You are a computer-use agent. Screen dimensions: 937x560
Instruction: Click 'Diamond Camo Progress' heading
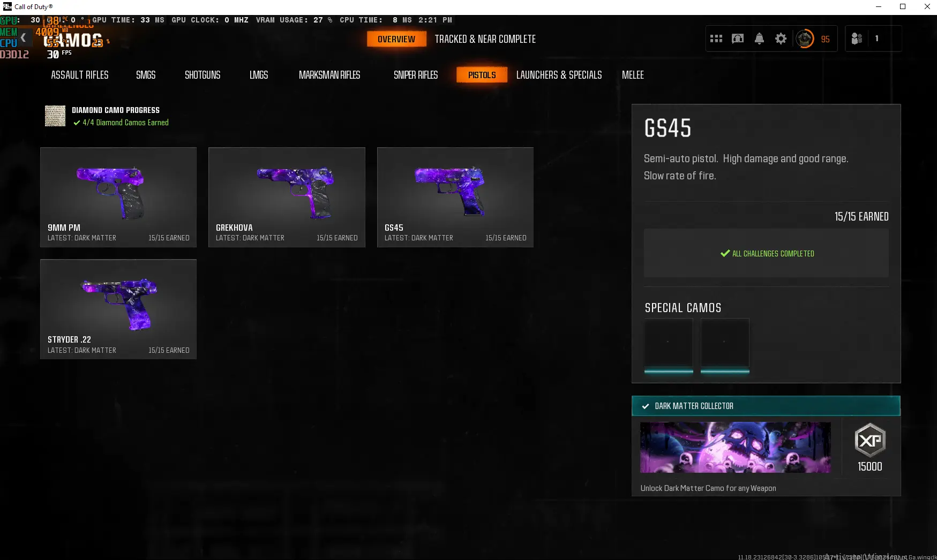[116, 110]
